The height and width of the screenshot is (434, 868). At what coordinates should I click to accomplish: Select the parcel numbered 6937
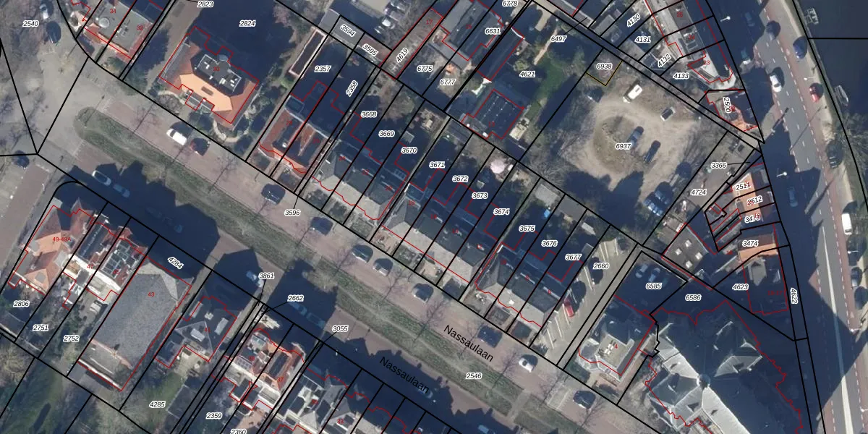[623, 146]
